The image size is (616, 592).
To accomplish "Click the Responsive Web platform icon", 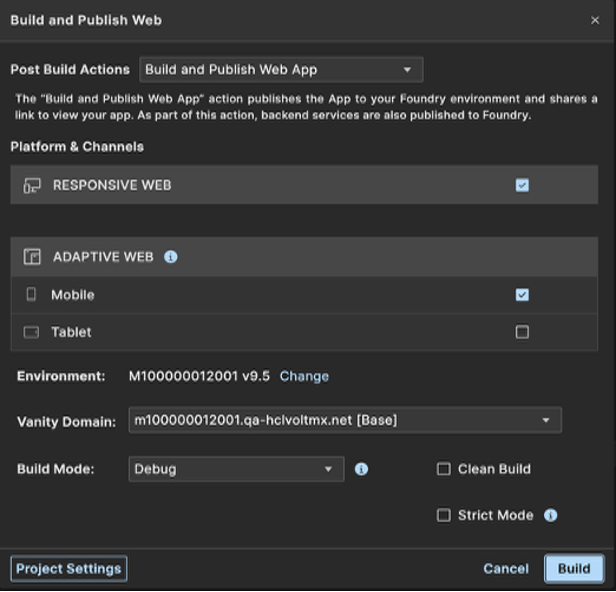I will pos(32,185).
